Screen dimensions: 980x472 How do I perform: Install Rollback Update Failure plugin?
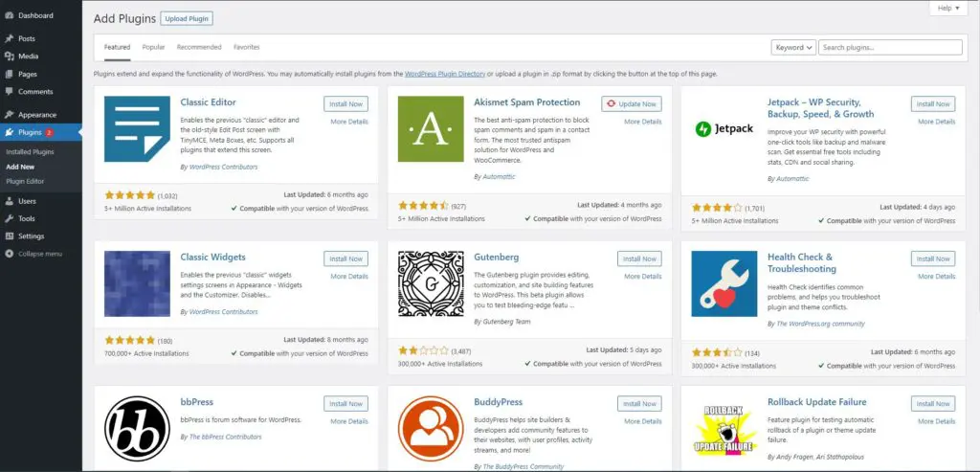tap(933, 404)
